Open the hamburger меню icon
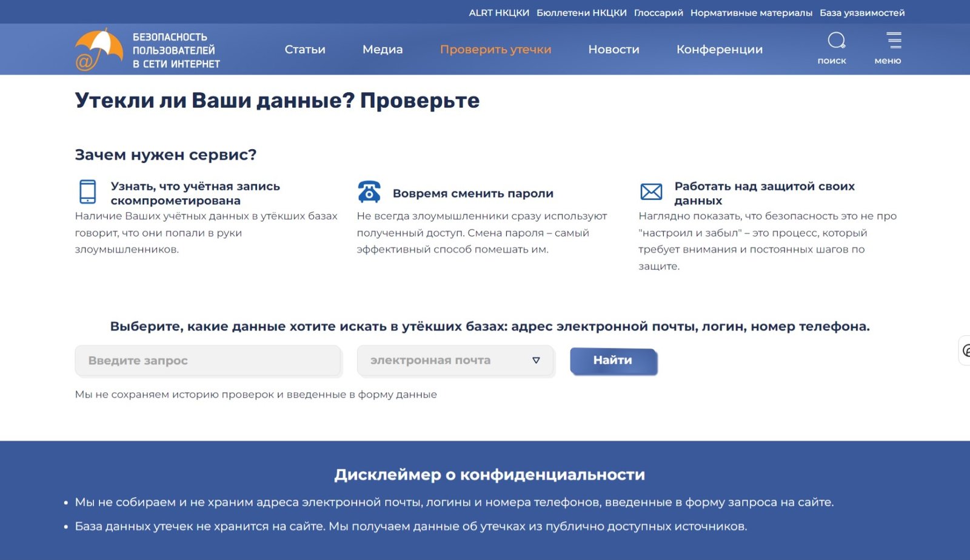Viewport: 970px width, 560px height. click(x=894, y=40)
